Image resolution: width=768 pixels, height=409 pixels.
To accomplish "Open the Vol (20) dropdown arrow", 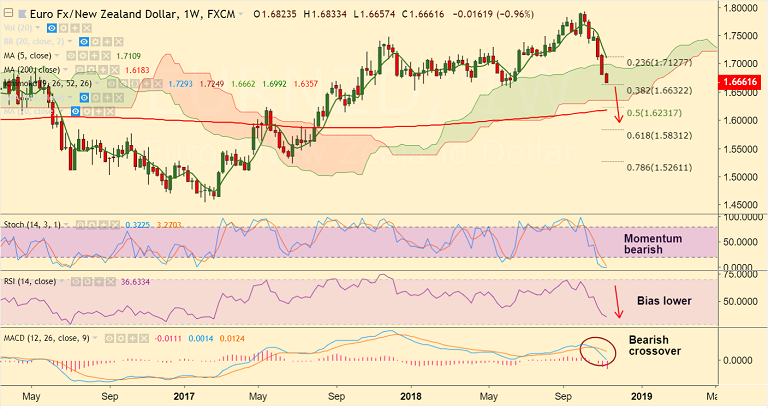I will coord(37,28).
